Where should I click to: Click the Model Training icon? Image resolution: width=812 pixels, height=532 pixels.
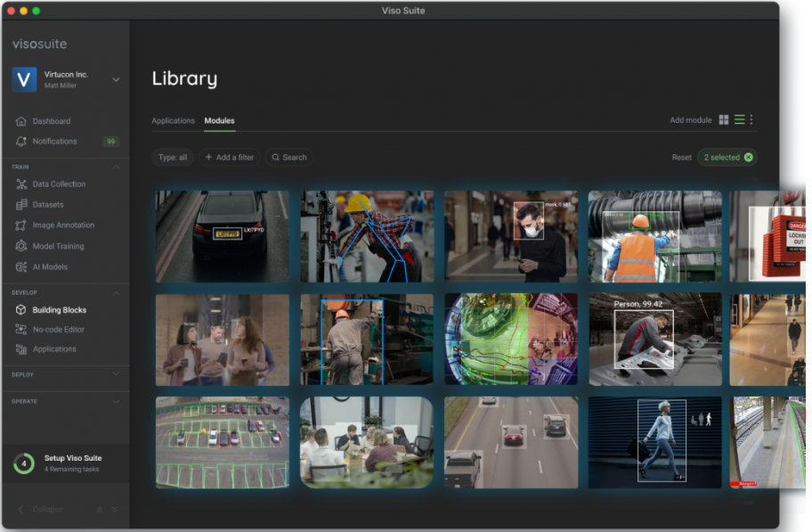20,246
